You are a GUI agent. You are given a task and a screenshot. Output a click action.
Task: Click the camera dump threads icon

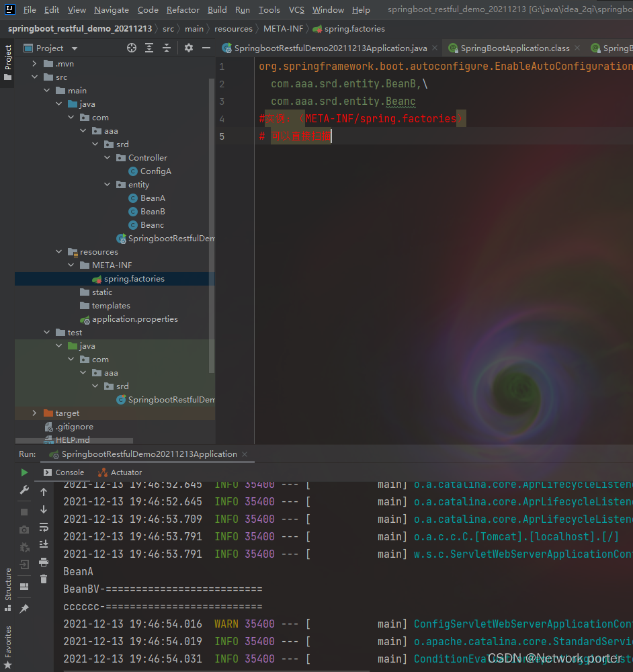click(24, 530)
